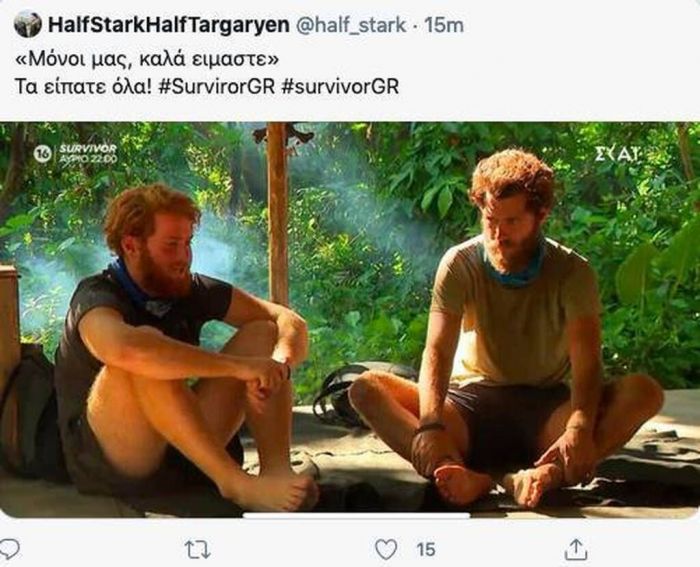Click the Survivor logo watermark in image
The image size is (700, 567).
point(88,149)
